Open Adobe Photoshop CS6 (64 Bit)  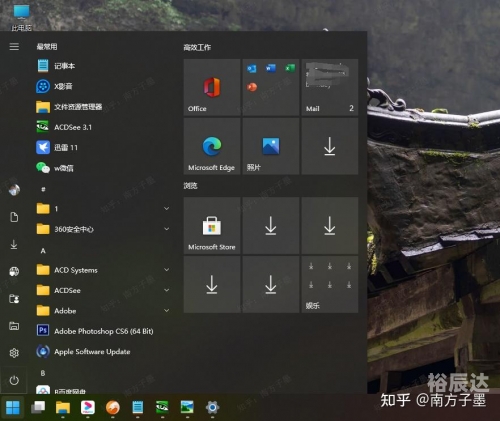[95, 331]
